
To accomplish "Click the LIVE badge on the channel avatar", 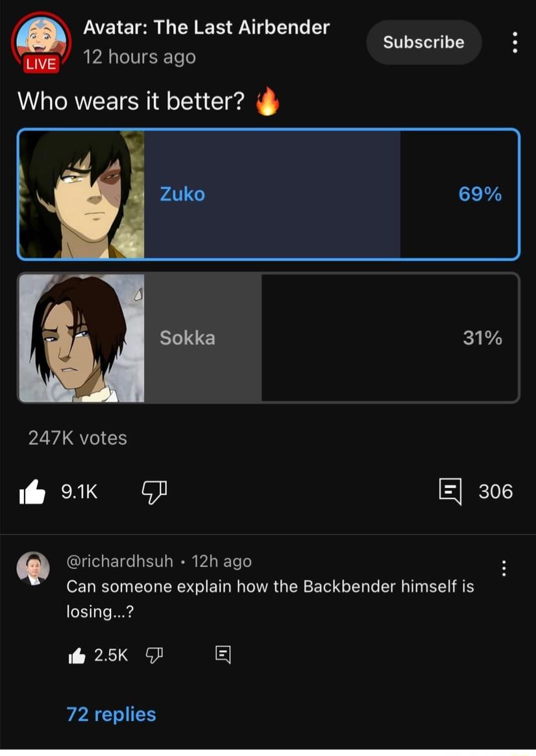I will [x=40, y=65].
